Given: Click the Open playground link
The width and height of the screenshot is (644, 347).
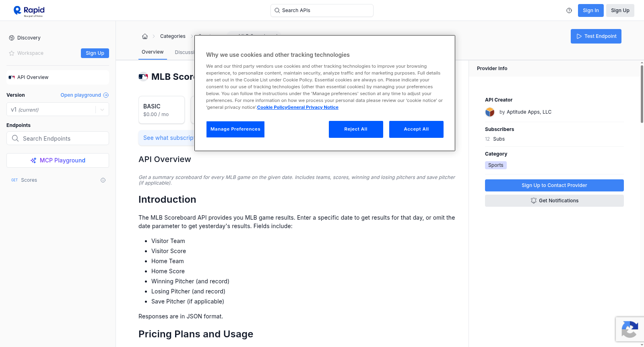Looking at the screenshot, I should point(80,95).
